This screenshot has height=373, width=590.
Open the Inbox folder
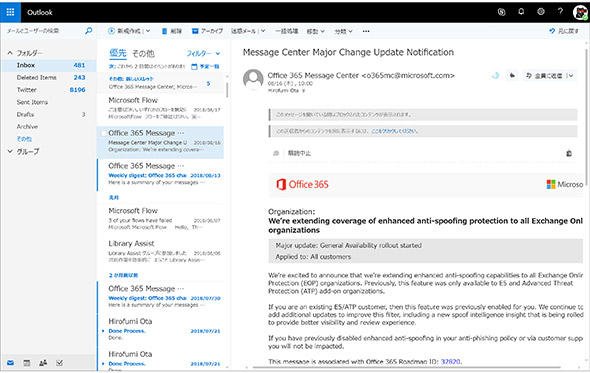click(x=48, y=65)
